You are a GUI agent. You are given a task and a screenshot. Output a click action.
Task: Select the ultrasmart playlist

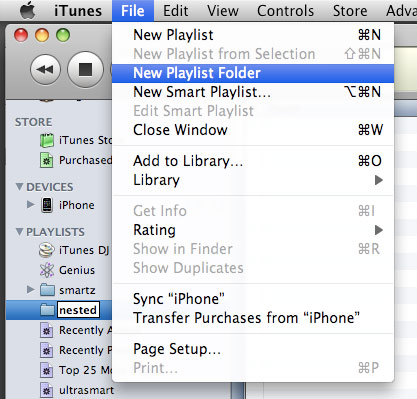click(x=59, y=390)
